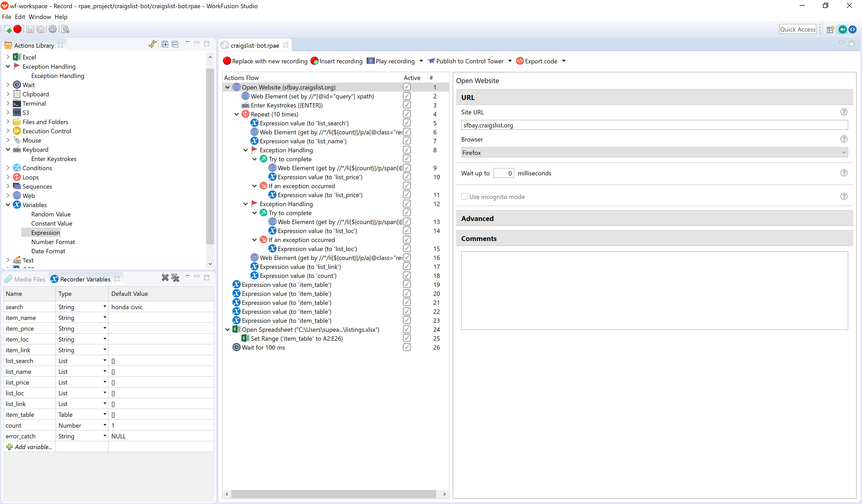Screen dimensions: 862x504
Task: Open settings with the gear toolbar icon
Action: (x=52, y=29)
